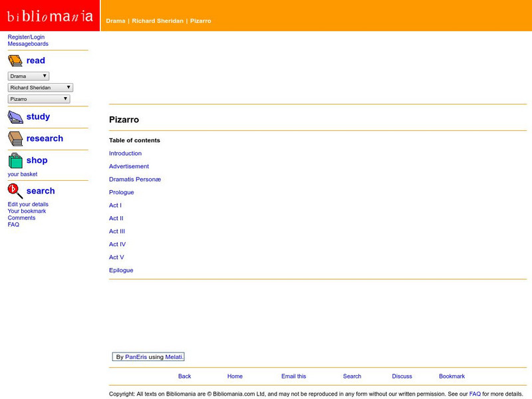Open the Drama category dropdown
Screen dimensions: 532x399
pos(29,76)
